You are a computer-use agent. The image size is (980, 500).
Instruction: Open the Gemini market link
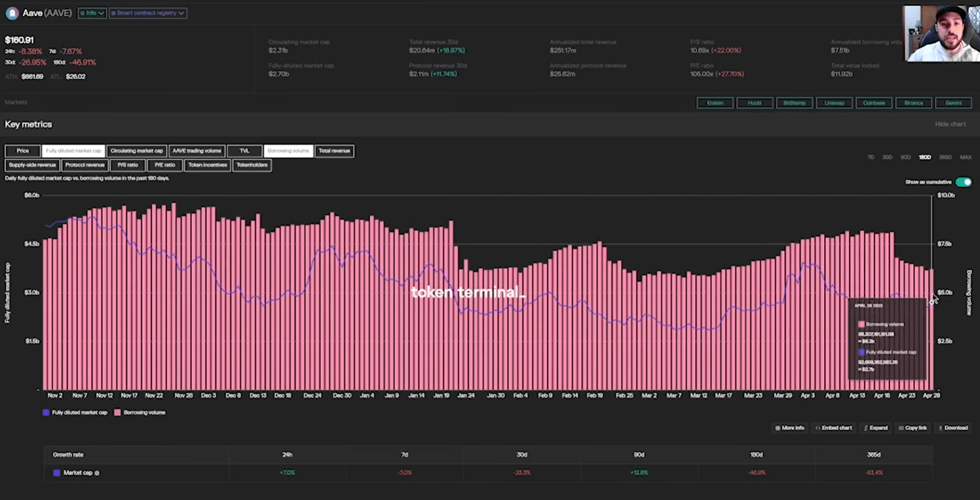click(953, 103)
